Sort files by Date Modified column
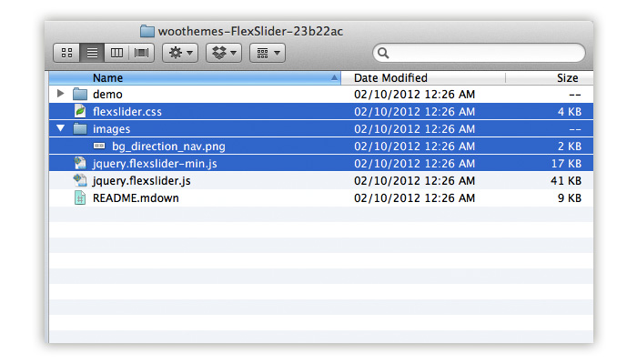Screen dimensions: 637x364 click(423, 77)
